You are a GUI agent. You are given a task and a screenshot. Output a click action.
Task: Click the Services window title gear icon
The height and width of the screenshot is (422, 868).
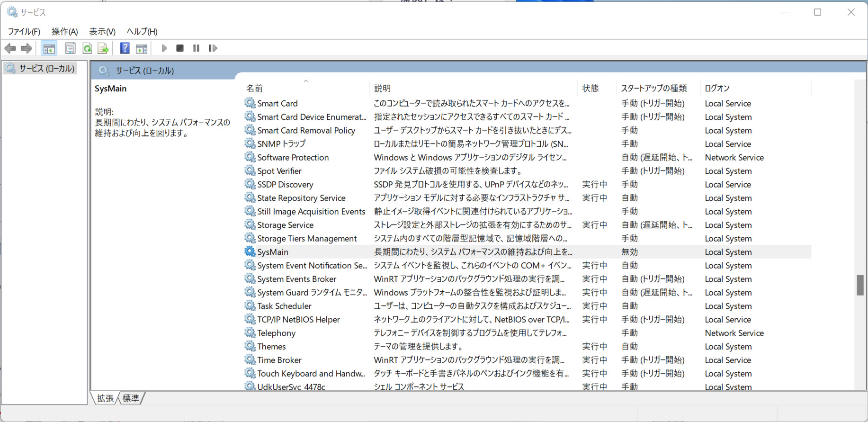[x=12, y=12]
